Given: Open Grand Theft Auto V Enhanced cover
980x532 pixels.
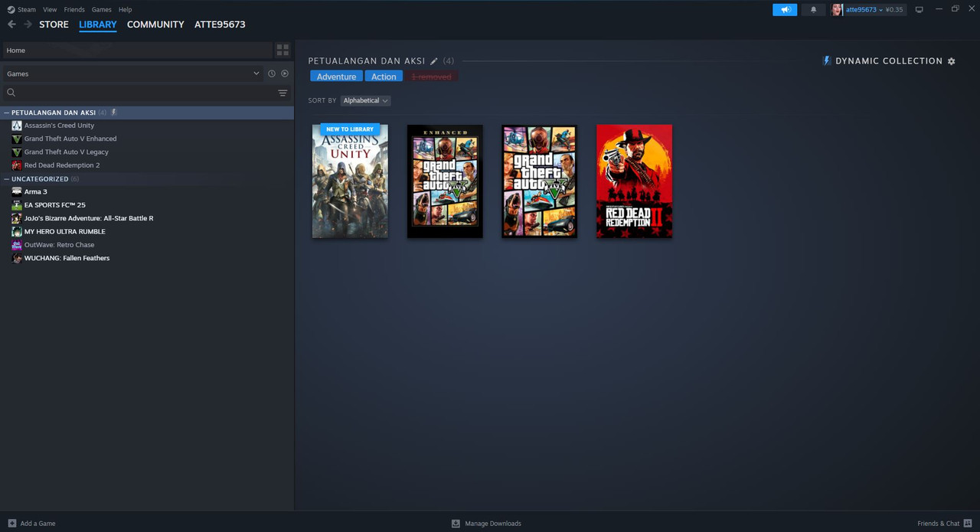Looking at the screenshot, I should (445, 181).
